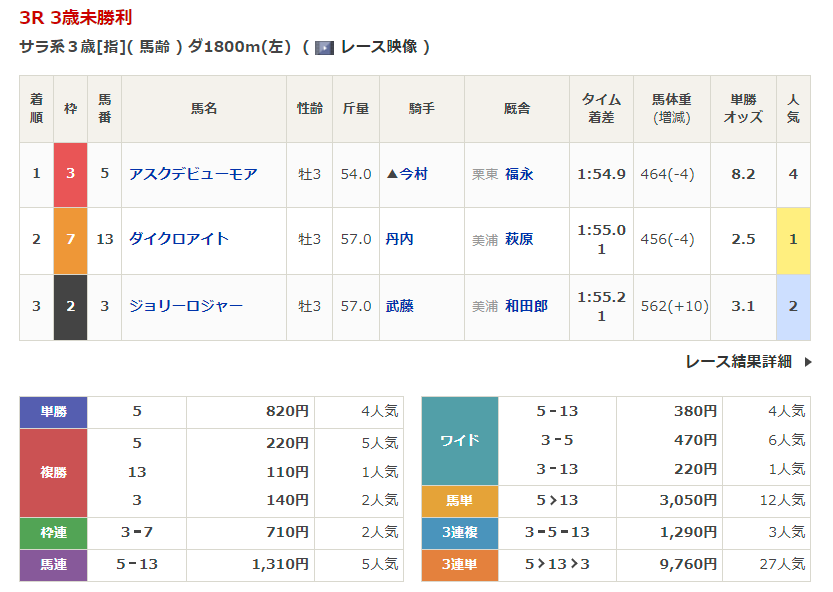Select the 3連単 payout label

[x=459, y=565]
